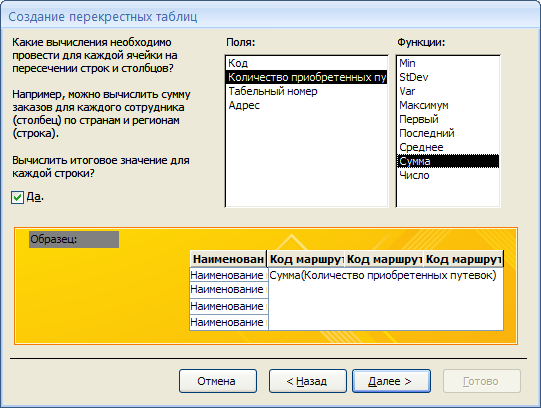Image resolution: width=541 pixels, height=408 pixels.
Task: Pick the 'Число' function
Action: (x=448, y=175)
